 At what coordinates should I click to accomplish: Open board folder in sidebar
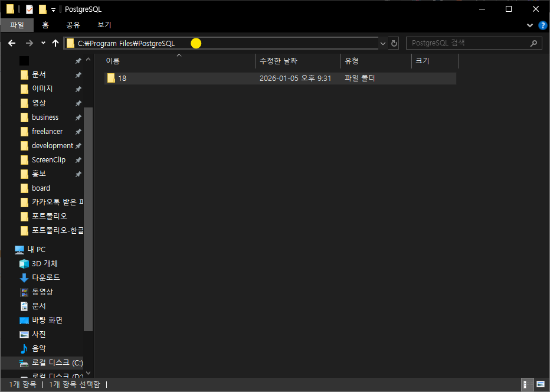(x=41, y=188)
